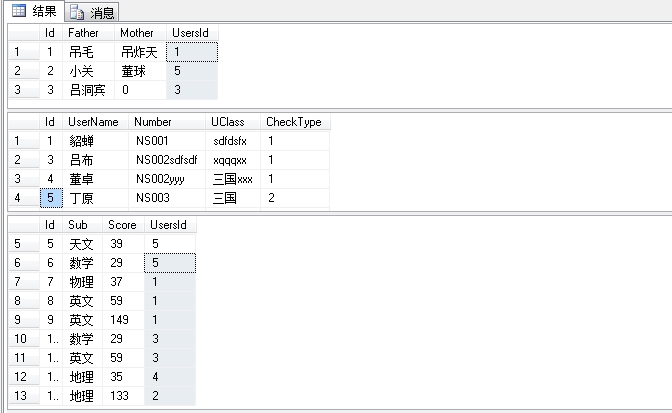Click the UserName column header

click(x=95, y=122)
